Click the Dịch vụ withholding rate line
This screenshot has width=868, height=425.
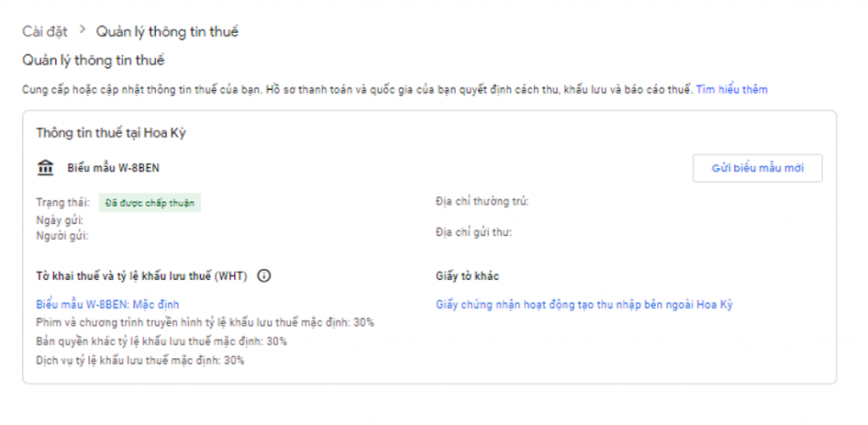click(x=140, y=361)
